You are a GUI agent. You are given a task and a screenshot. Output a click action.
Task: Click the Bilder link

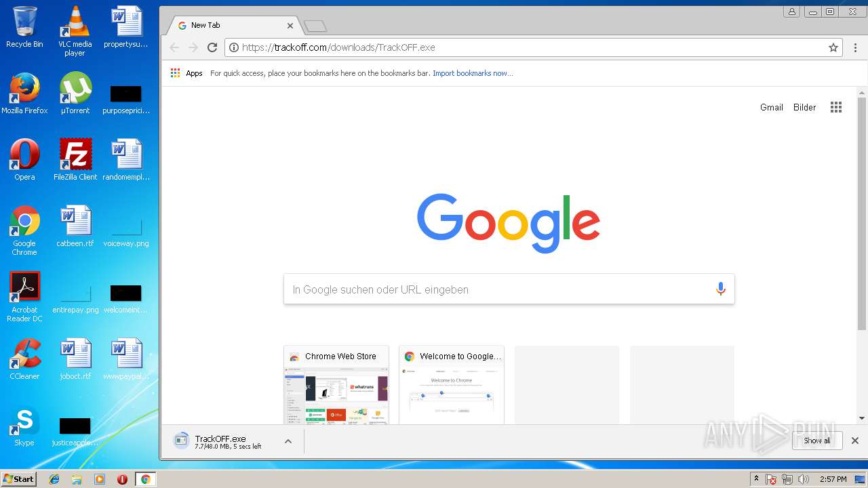tap(805, 107)
